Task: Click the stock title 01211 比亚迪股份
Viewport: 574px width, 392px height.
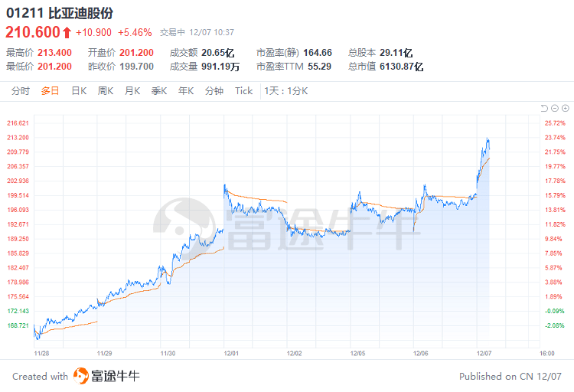Action: tap(60, 13)
